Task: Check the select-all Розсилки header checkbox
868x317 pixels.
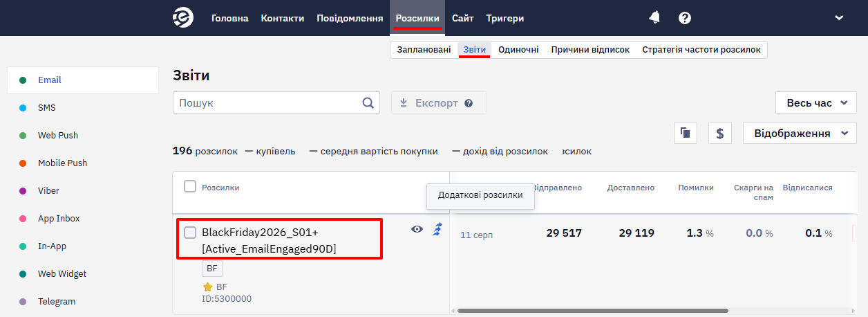Action: pyautogui.click(x=190, y=186)
